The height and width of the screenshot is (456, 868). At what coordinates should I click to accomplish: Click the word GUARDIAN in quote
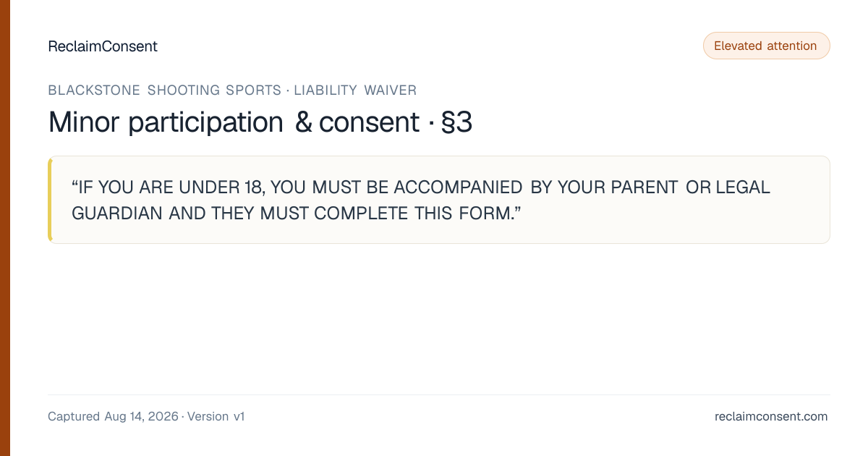tap(118, 214)
